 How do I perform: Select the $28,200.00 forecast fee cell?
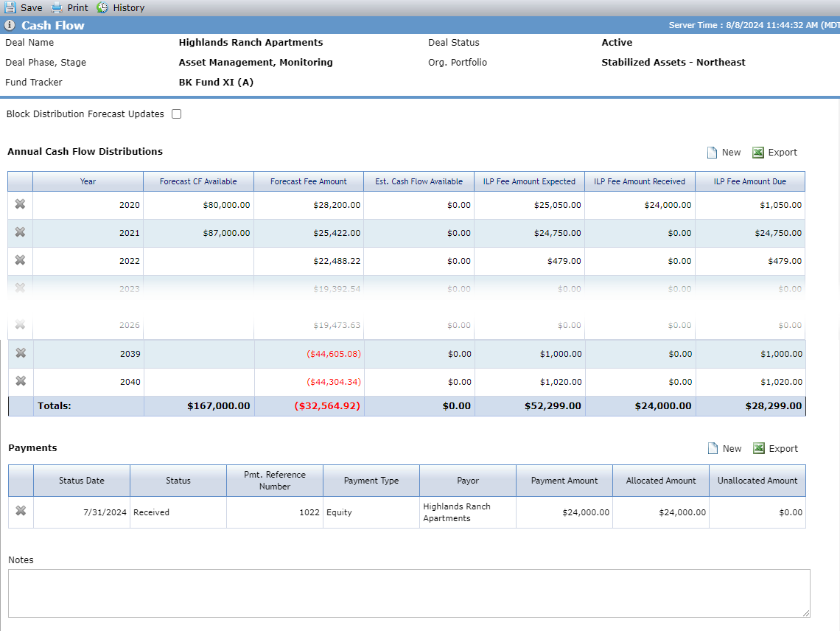pyautogui.click(x=309, y=206)
